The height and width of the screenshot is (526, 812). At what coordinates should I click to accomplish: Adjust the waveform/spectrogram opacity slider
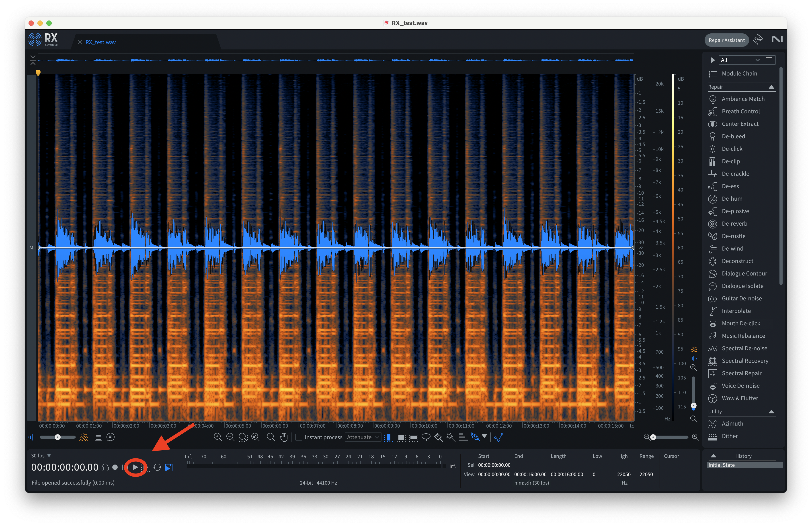(58, 437)
